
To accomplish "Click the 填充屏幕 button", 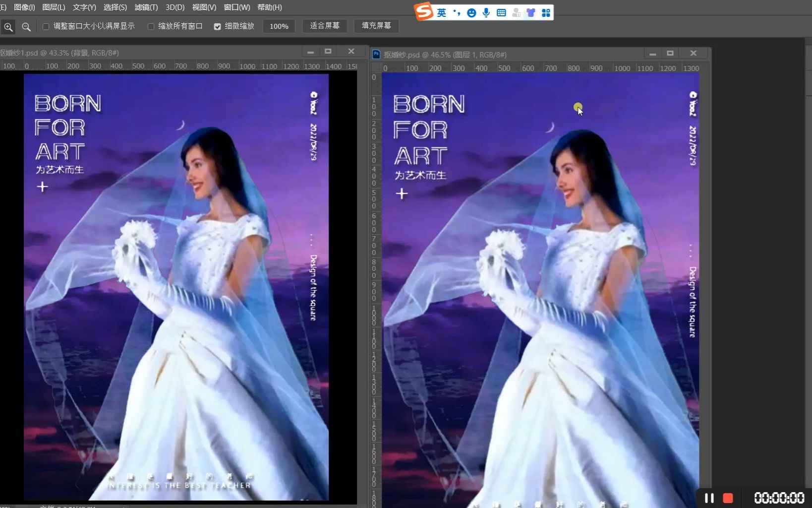I will [376, 26].
